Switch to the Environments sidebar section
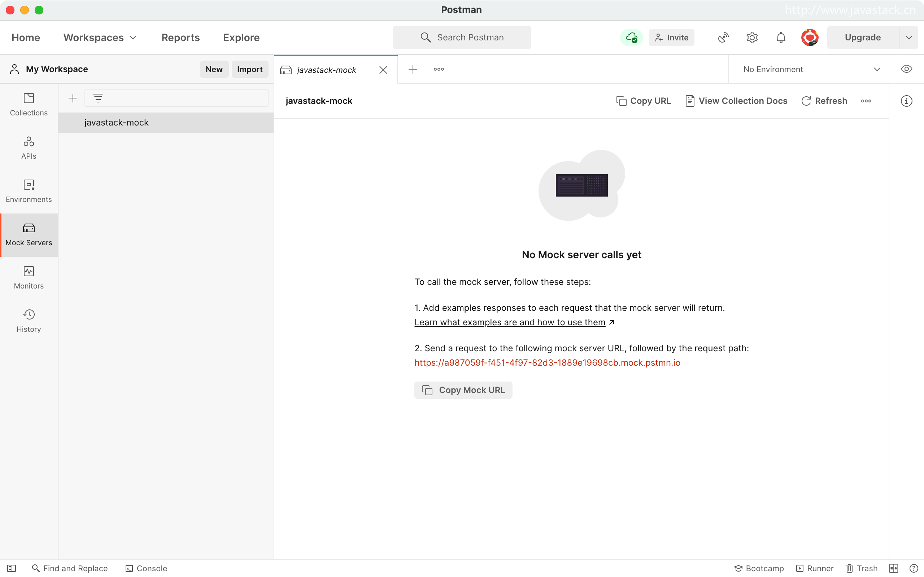The height and width of the screenshot is (577, 924). click(x=29, y=191)
